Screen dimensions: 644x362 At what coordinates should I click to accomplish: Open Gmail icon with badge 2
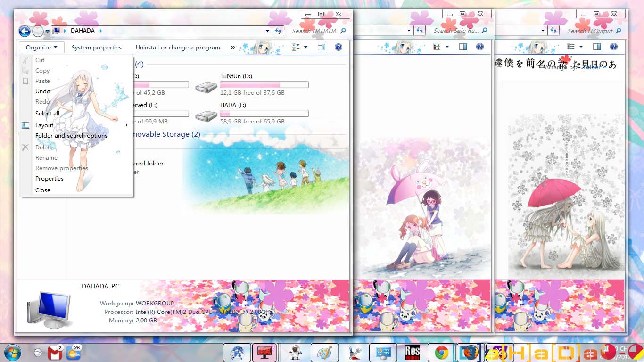point(55,353)
